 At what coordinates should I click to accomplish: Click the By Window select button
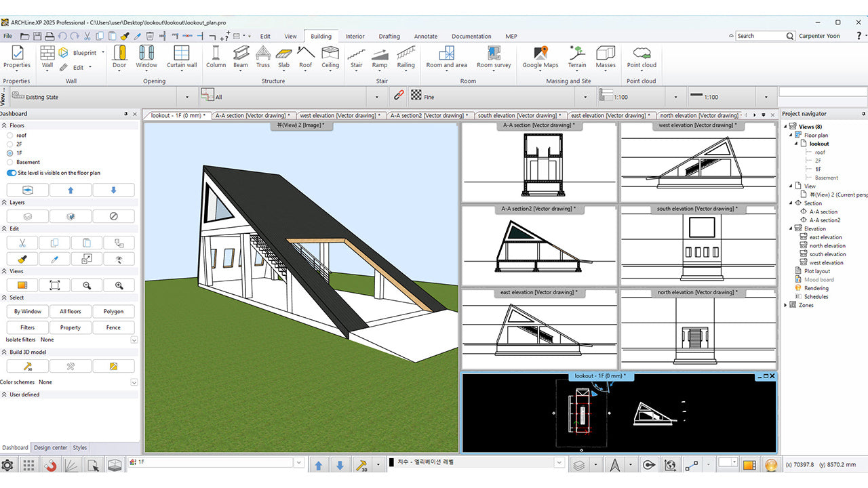(x=28, y=312)
